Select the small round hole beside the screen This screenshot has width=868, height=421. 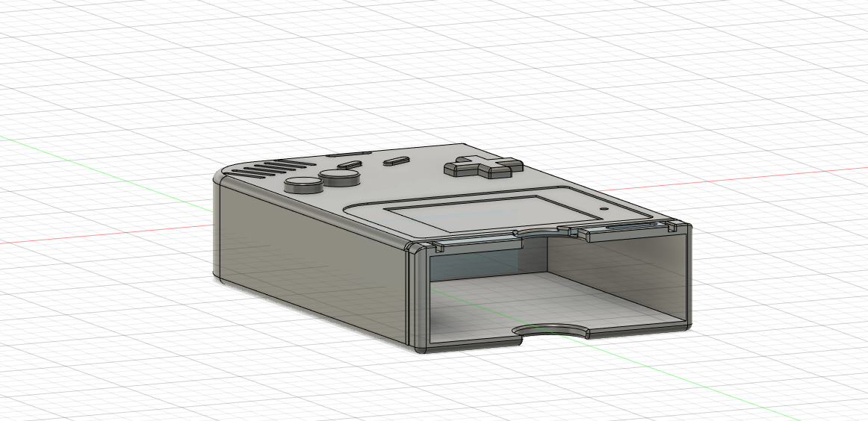(x=604, y=210)
